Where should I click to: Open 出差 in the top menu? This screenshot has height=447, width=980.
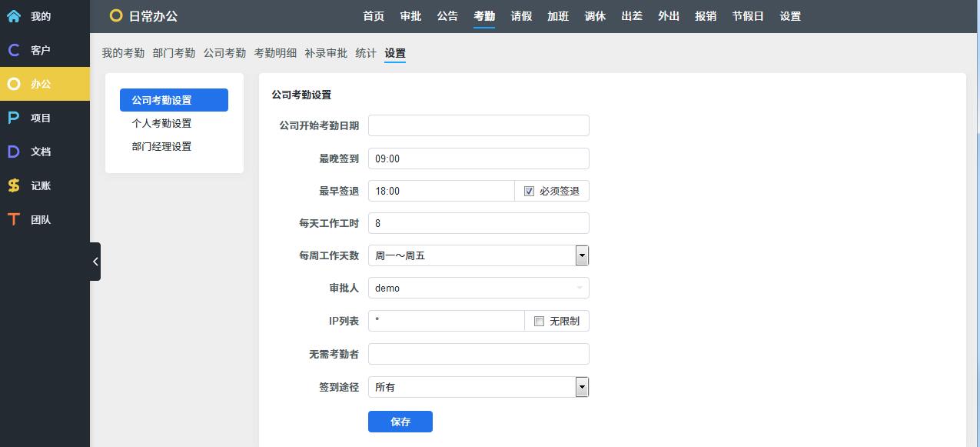632,16
